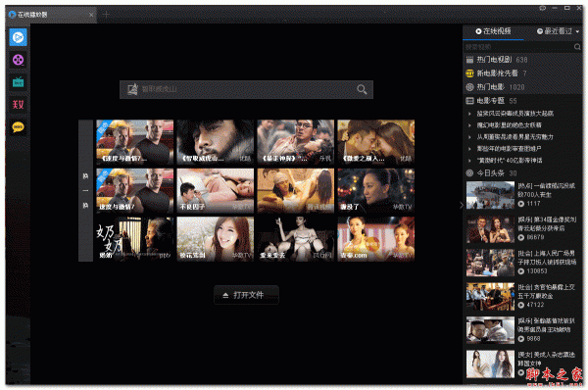
Task: Expand the 今日头条 30 section
Action: (522, 172)
